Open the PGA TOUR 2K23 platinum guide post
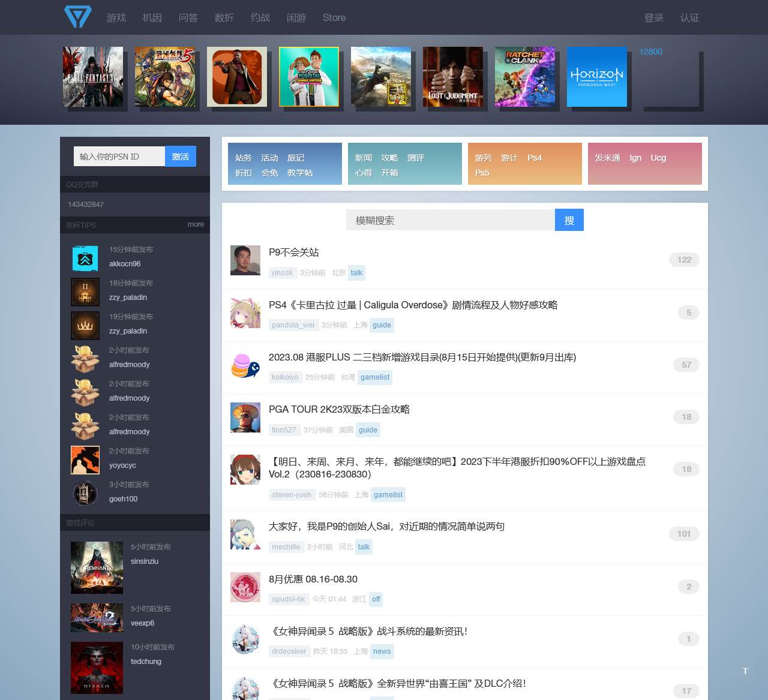The image size is (768, 700). tap(339, 409)
